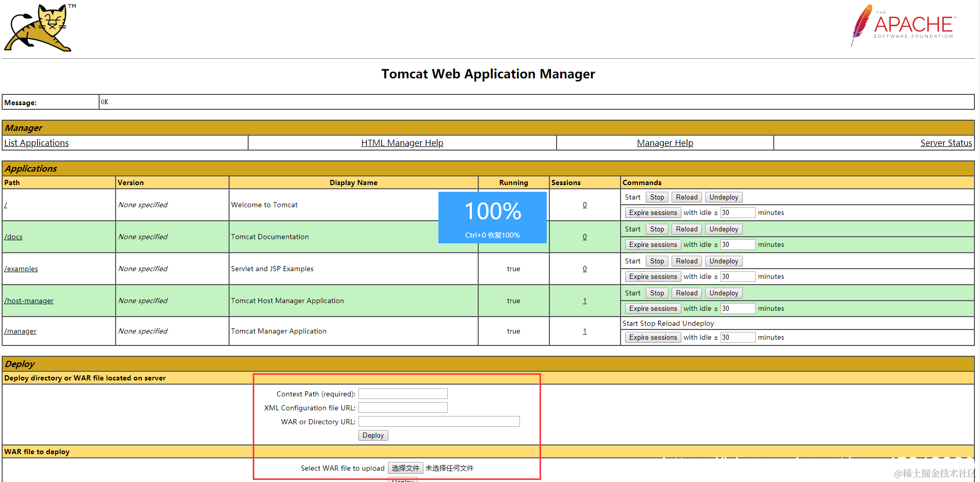Click "Start Stop Reload Undeploy" text in /manager row
980x482 pixels.
pos(668,323)
